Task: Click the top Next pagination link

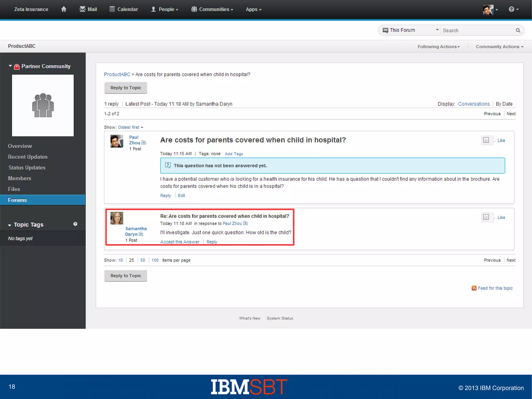Action: point(511,114)
